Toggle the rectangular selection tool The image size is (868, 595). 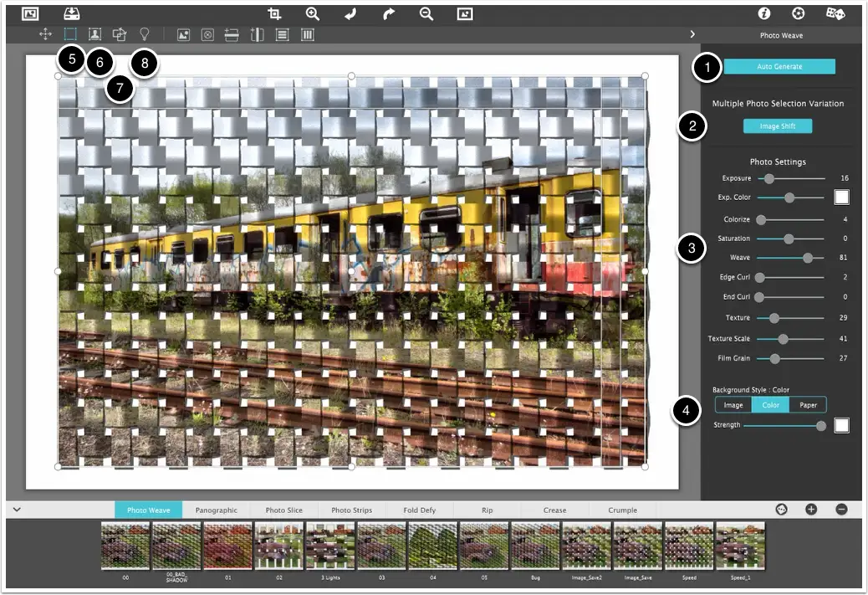click(69, 33)
